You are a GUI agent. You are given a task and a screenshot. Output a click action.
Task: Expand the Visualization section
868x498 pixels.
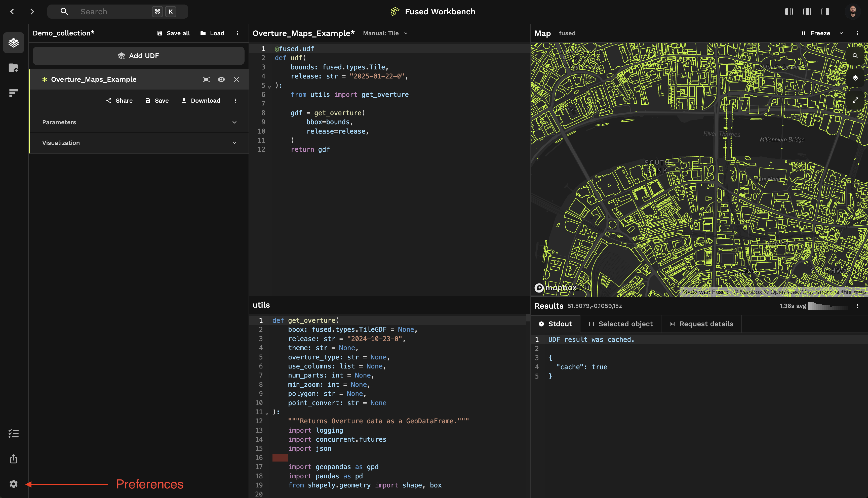point(139,143)
